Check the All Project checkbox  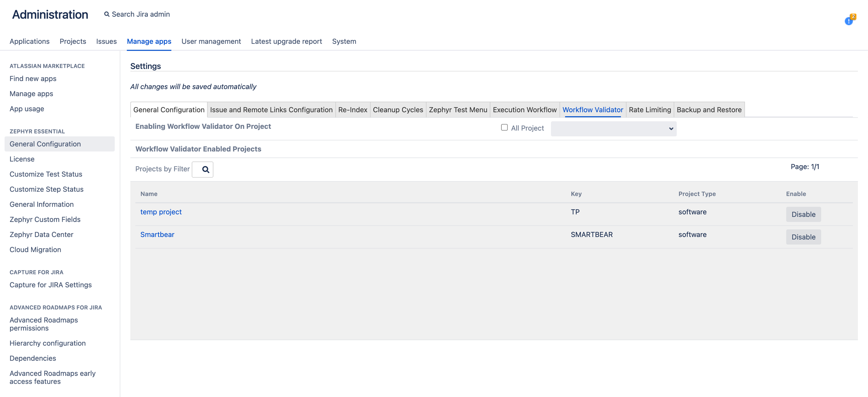pos(504,128)
